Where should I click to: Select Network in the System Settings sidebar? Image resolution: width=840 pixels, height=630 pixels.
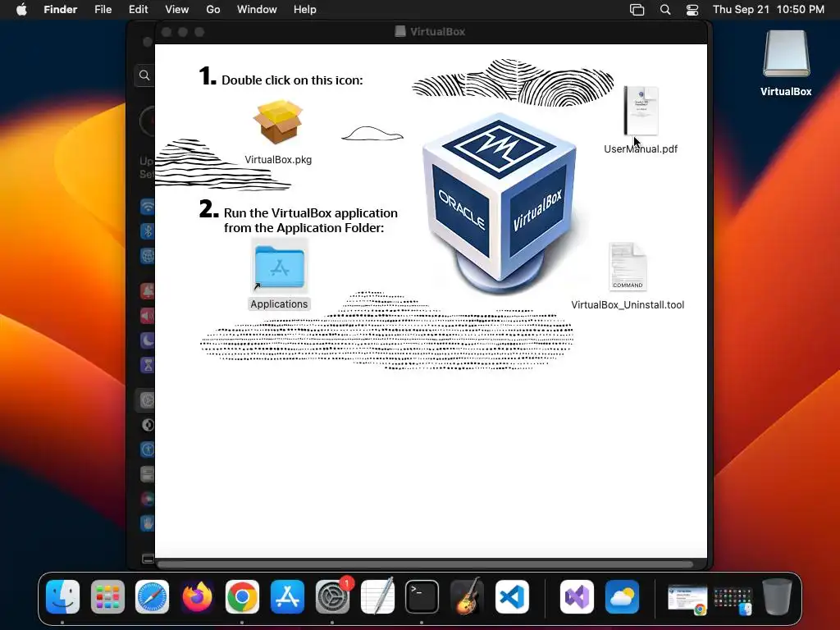pos(148,256)
